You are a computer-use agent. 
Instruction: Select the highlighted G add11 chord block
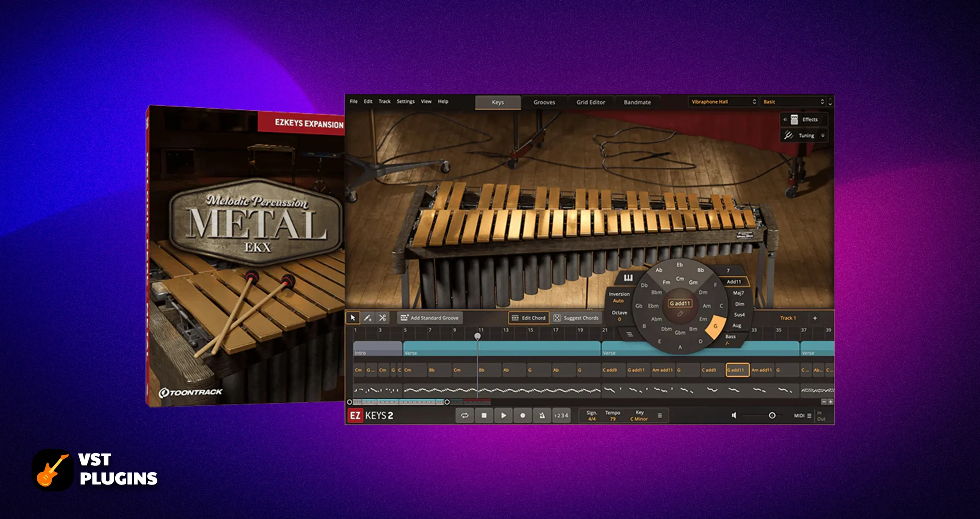pos(737,370)
